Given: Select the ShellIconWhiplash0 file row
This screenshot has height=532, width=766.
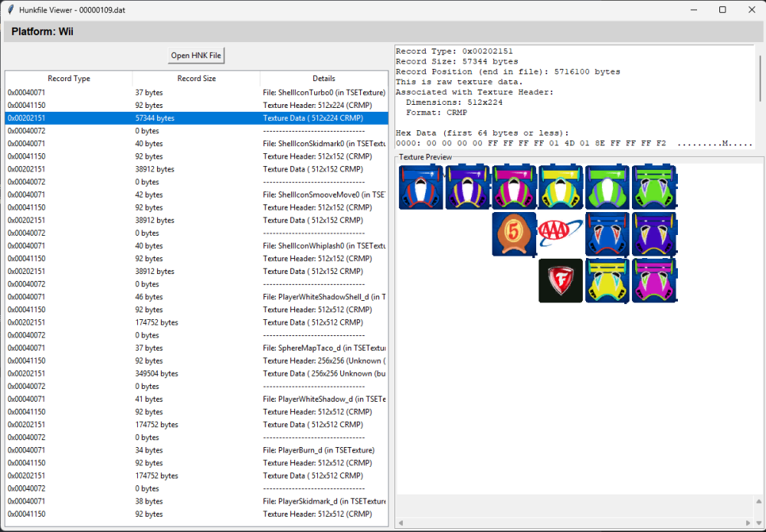Looking at the screenshot, I should [196, 246].
